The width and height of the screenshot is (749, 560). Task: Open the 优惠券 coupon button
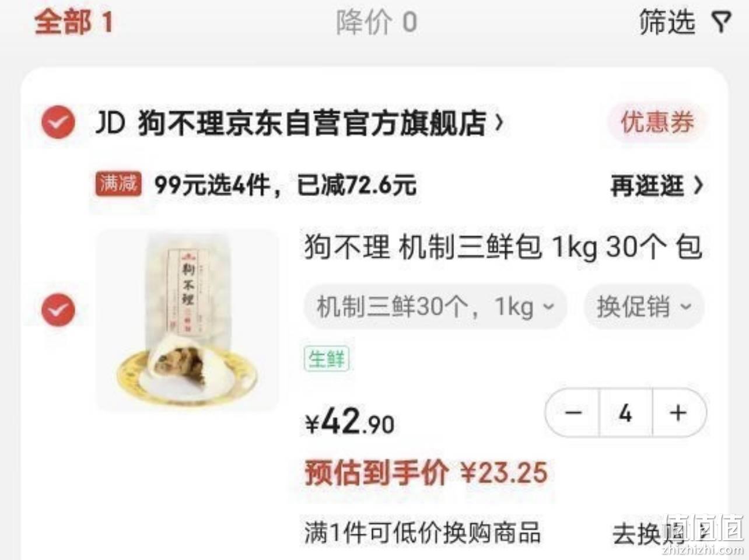(x=657, y=123)
